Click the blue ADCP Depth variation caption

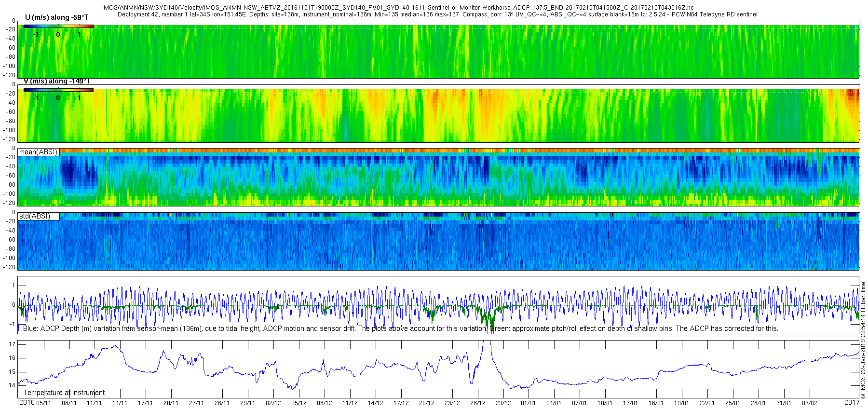401,328
